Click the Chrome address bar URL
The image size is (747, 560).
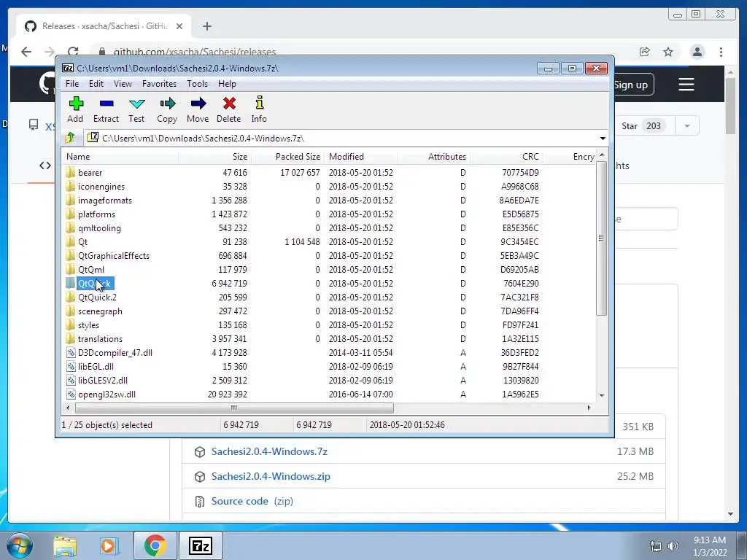(x=195, y=52)
